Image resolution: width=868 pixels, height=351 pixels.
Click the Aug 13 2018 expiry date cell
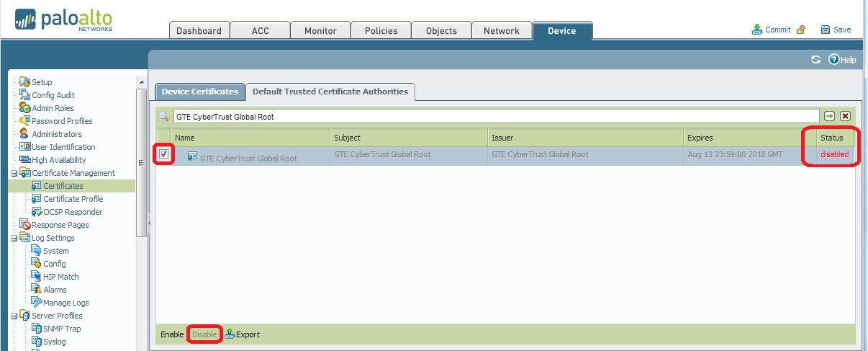735,154
